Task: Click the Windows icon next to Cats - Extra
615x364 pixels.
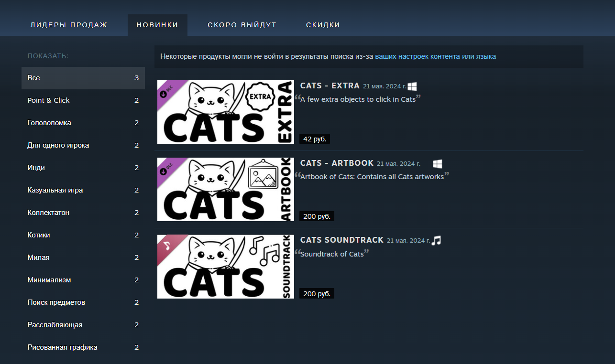Action: tap(412, 86)
